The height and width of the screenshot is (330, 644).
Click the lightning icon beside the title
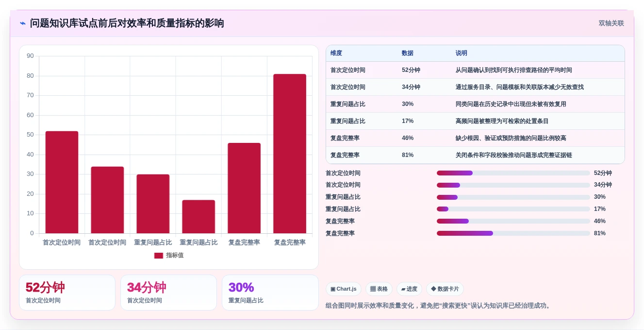[23, 23]
